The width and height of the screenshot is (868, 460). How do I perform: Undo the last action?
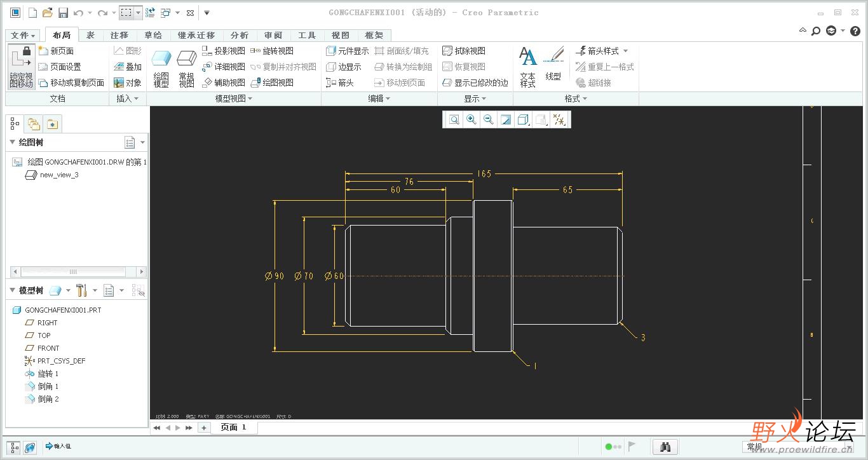[x=78, y=13]
